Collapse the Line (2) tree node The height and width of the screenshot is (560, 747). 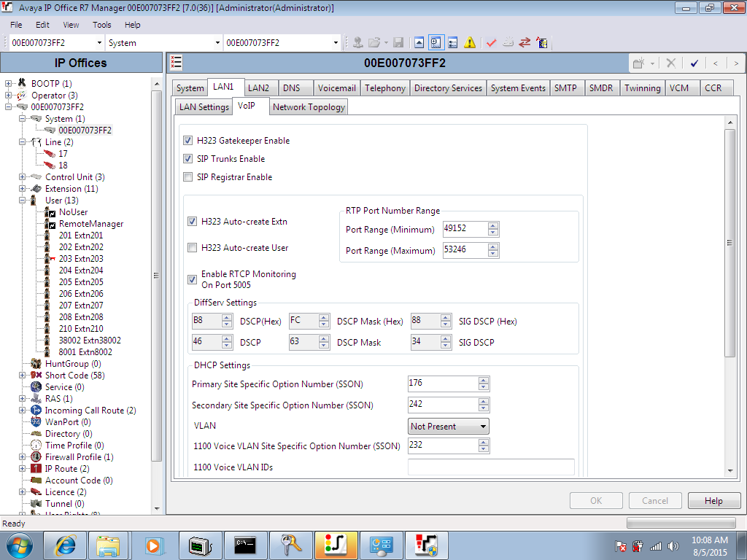[22, 142]
